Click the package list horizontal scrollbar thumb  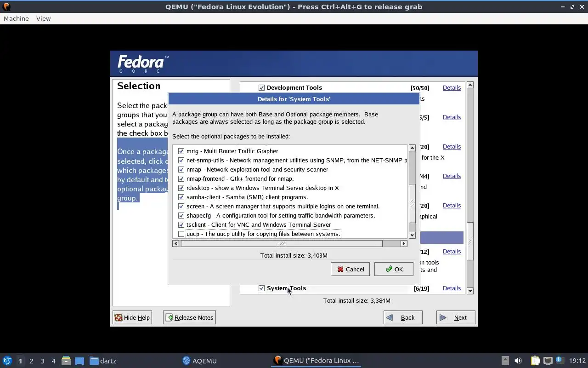(x=281, y=243)
